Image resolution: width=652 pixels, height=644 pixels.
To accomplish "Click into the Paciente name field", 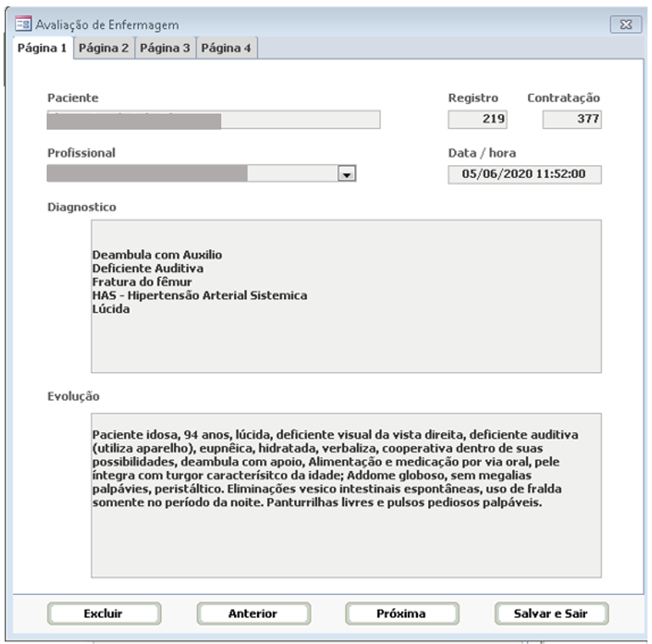I will [213, 120].
